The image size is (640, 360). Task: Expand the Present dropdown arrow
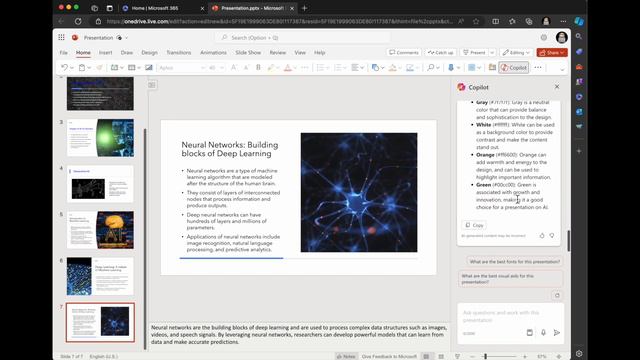tap(492, 53)
